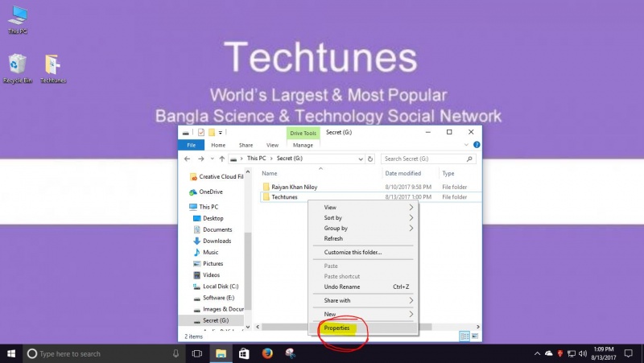
Task: Click New Folder icon in title bar
Action: point(212,132)
